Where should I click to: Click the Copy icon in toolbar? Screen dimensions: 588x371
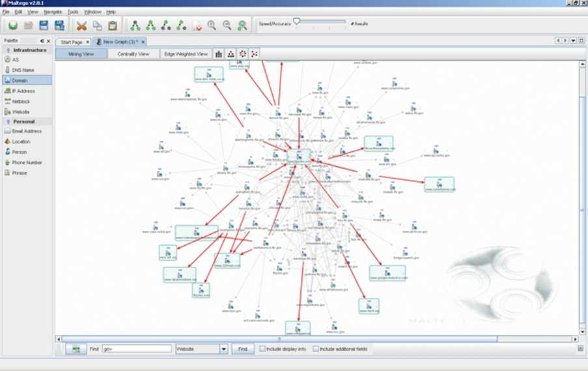(97, 25)
